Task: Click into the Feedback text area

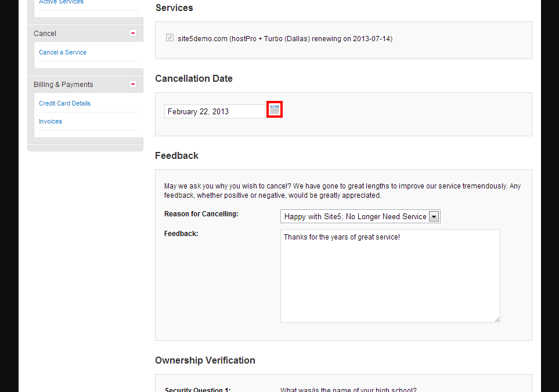Action: (390, 276)
